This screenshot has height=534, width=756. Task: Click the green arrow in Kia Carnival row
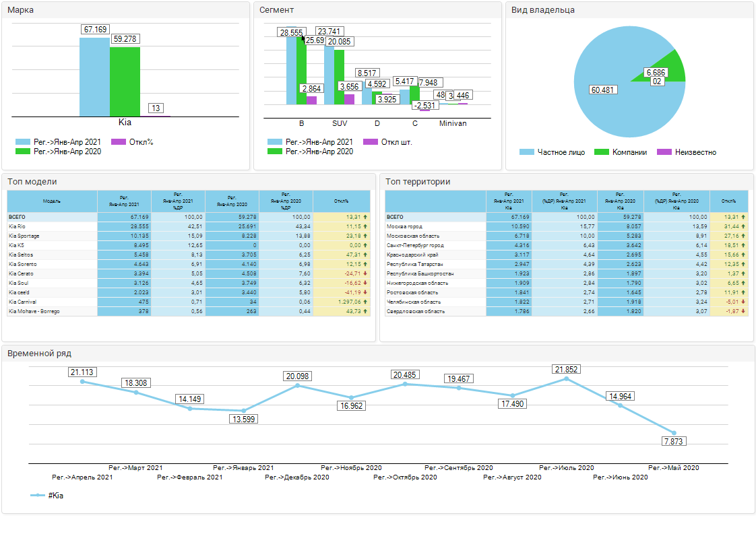coord(365,302)
